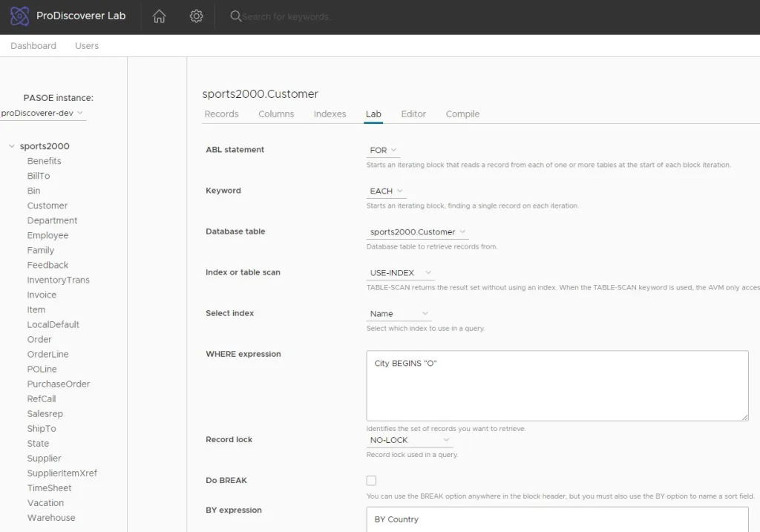Click the ProDiscoverer Lab logo icon
The height and width of the screenshot is (532, 760).
point(20,16)
